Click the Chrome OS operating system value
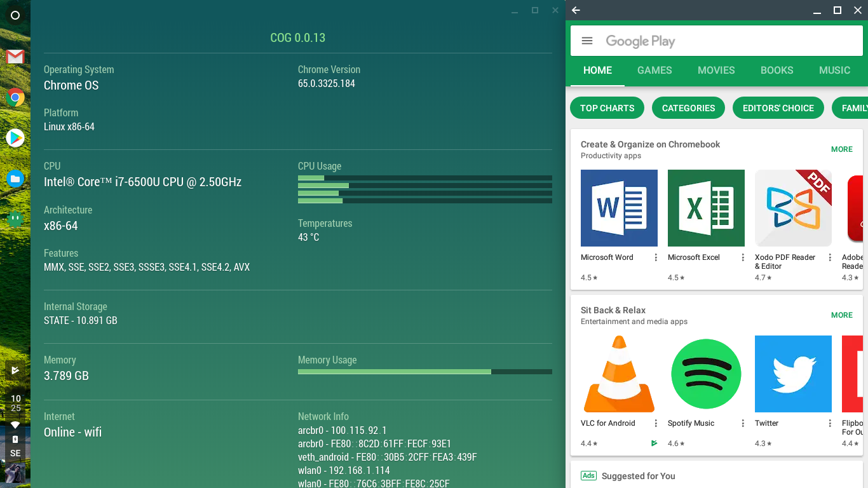The height and width of the screenshot is (488, 868). click(x=71, y=85)
